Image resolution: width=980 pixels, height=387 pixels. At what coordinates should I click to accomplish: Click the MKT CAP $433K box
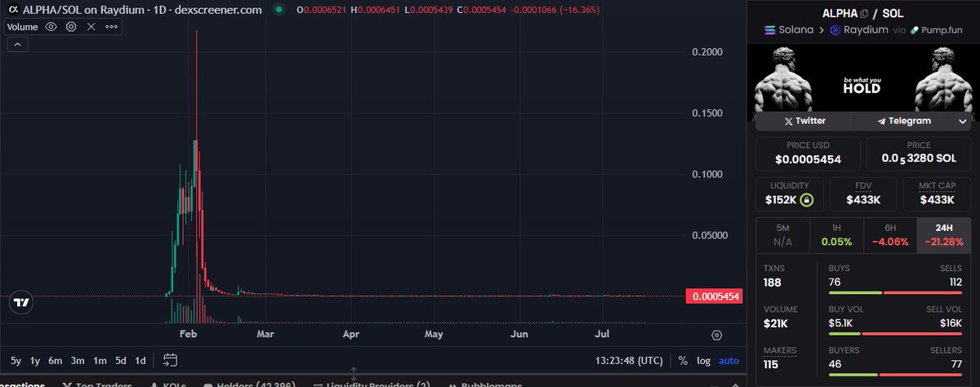tap(938, 193)
